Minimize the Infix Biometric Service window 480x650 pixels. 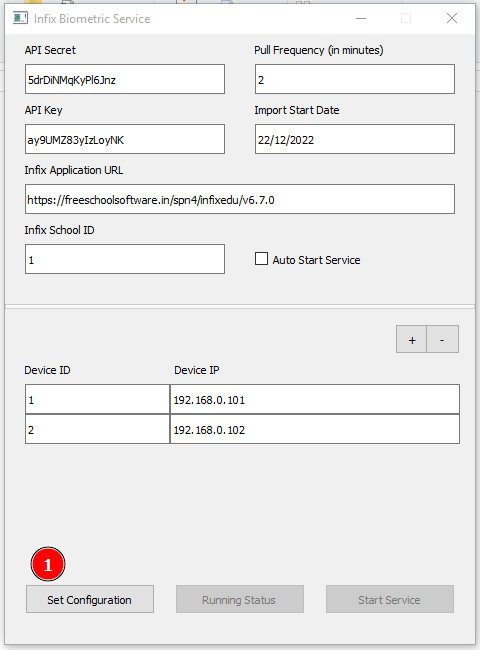point(361,18)
